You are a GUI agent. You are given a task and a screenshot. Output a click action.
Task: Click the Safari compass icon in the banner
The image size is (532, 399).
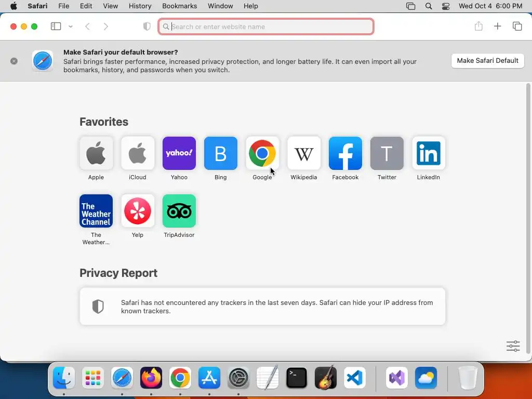pyautogui.click(x=43, y=61)
